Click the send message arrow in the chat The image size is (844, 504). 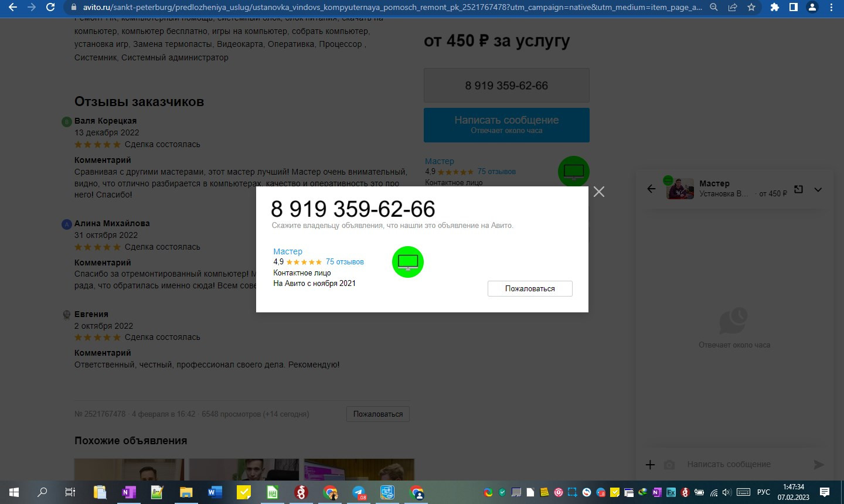819,465
